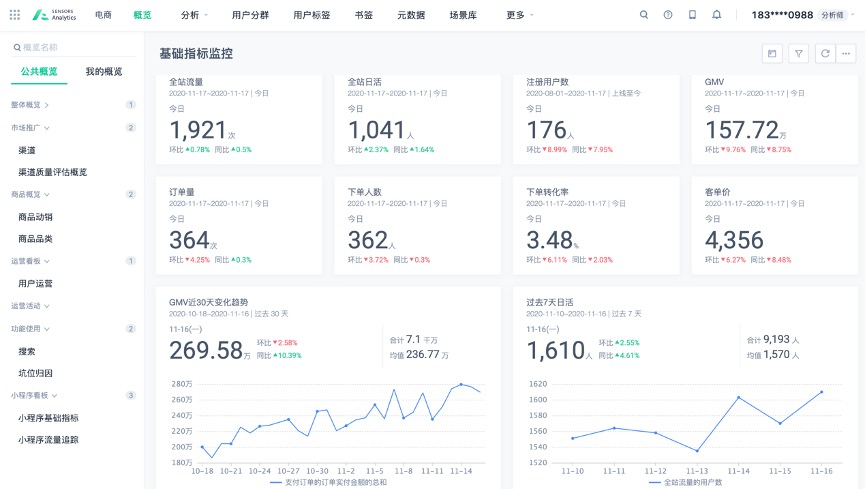Image resolution: width=866 pixels, height=489 pixels.
Task: Click the 1,921 全站流量 value
Action: click(x=198, y=130)
